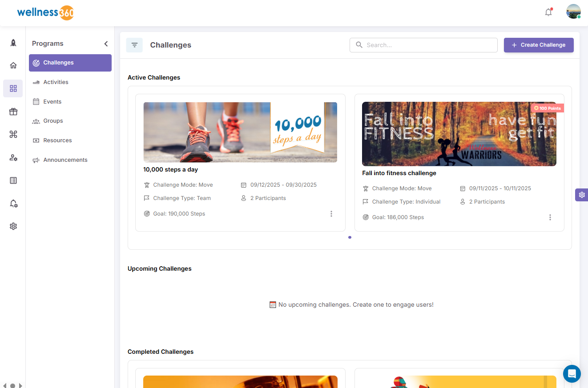
Task: Open the chat support bubble
Action: click(x=572, y=374)
